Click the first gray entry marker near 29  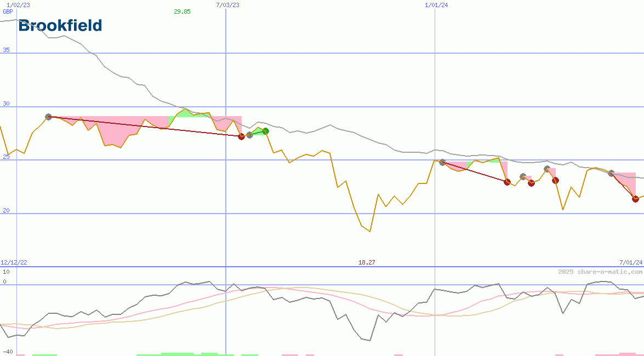(48, 117)
